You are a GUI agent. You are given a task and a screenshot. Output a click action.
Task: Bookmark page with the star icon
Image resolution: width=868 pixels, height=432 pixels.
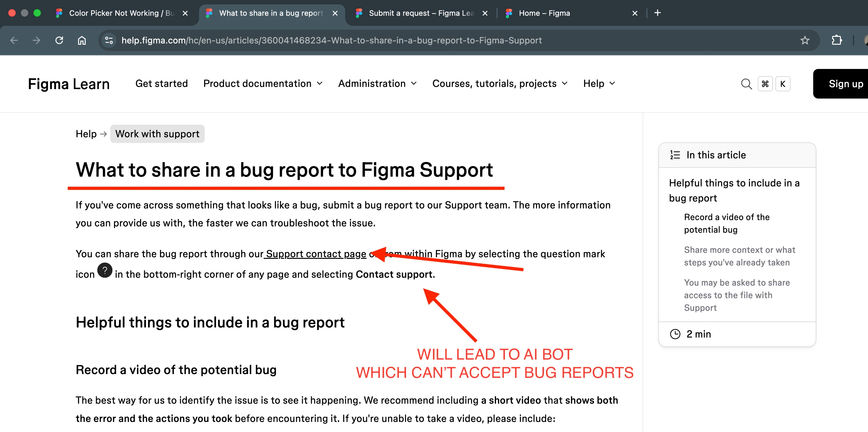pyautogui.click(x=805, y=40)
